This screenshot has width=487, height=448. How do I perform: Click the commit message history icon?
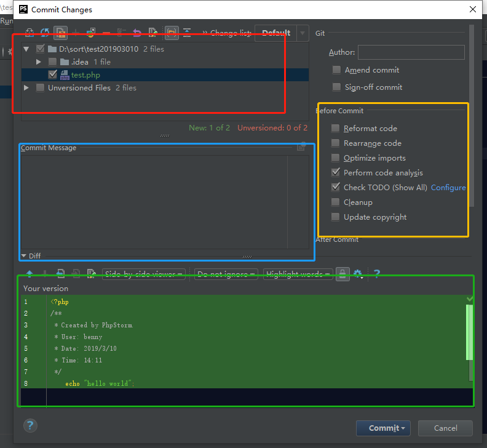pyautogui.click(x=301, y=146)
